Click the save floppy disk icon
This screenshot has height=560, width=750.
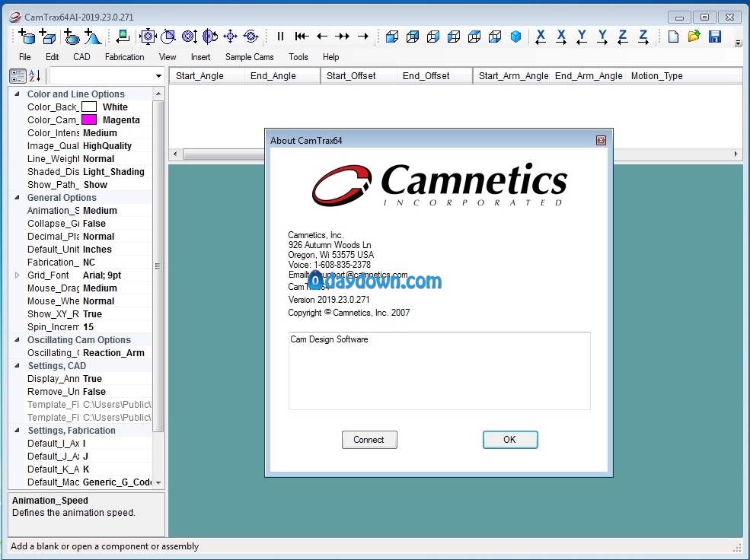point(715,37)
